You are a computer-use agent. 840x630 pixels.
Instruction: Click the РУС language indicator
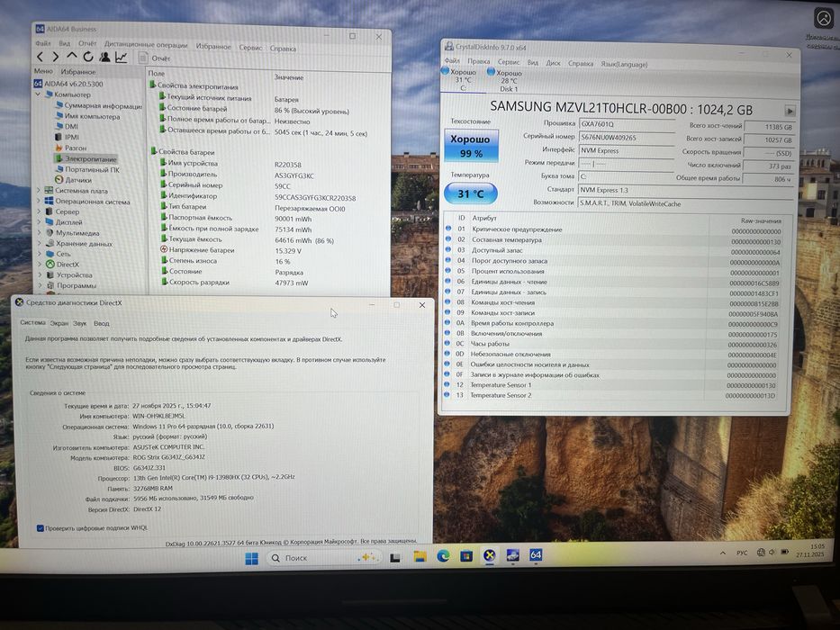pos(742,553)
